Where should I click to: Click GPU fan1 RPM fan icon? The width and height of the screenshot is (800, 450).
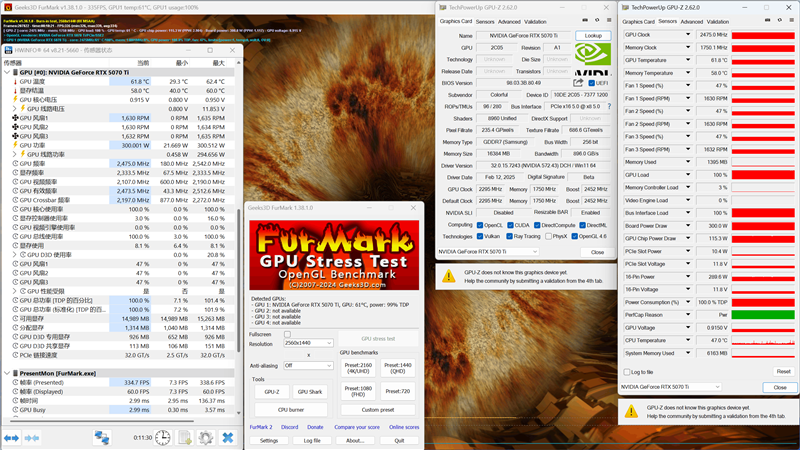click(15, 118)
